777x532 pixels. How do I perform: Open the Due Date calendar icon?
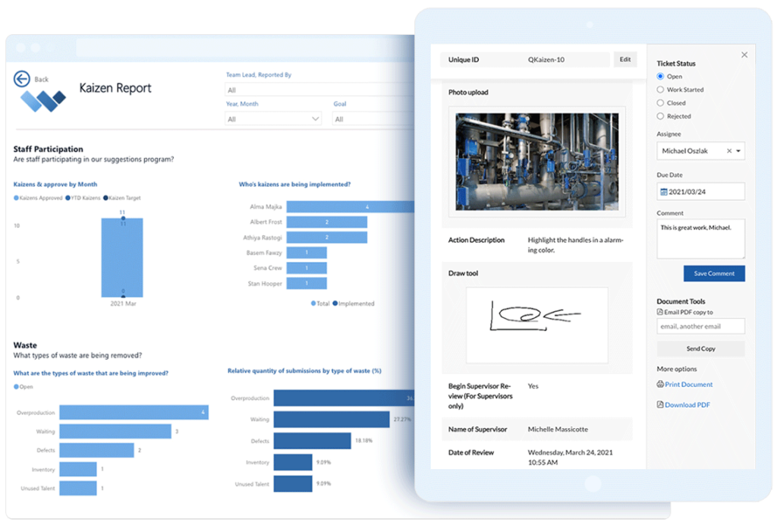pos(664,192)
